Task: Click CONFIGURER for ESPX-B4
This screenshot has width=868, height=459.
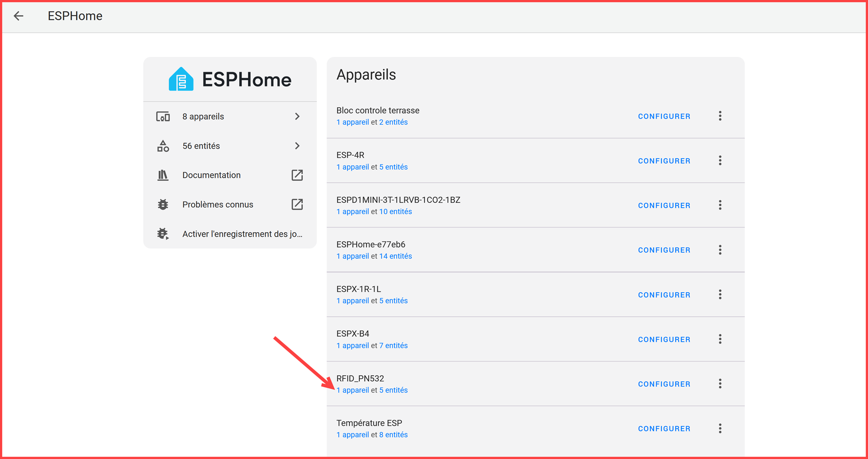Action: tap(664, 340)
